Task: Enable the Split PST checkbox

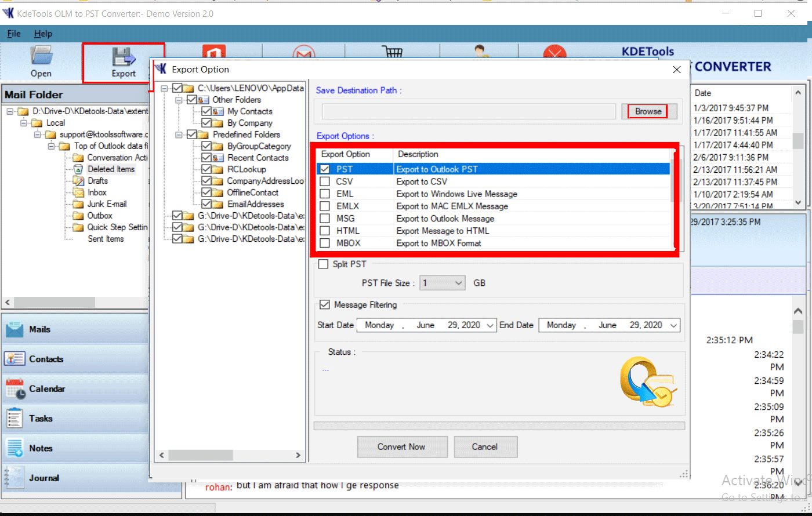Action: click(323, 264)
